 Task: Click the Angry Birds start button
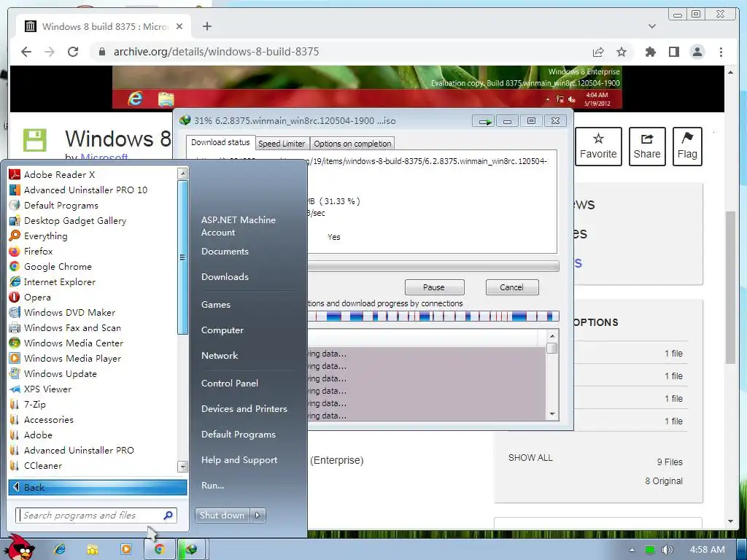point(19,548)
